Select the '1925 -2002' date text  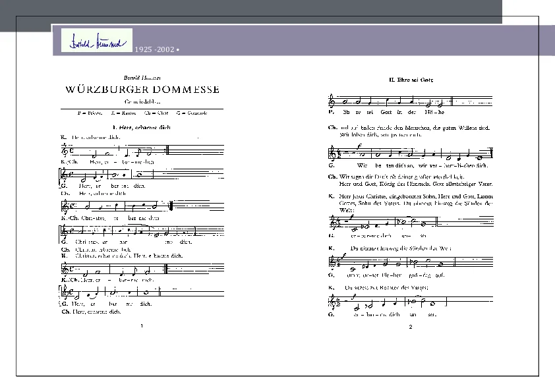[x=154, y=49]
